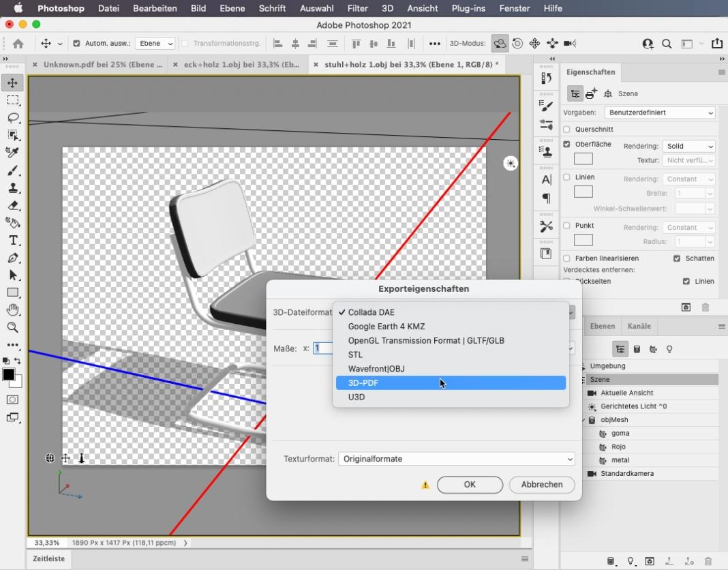
Task: Open the Oberfläche Rendering Solid dropdown
Action: coord(688,146)
